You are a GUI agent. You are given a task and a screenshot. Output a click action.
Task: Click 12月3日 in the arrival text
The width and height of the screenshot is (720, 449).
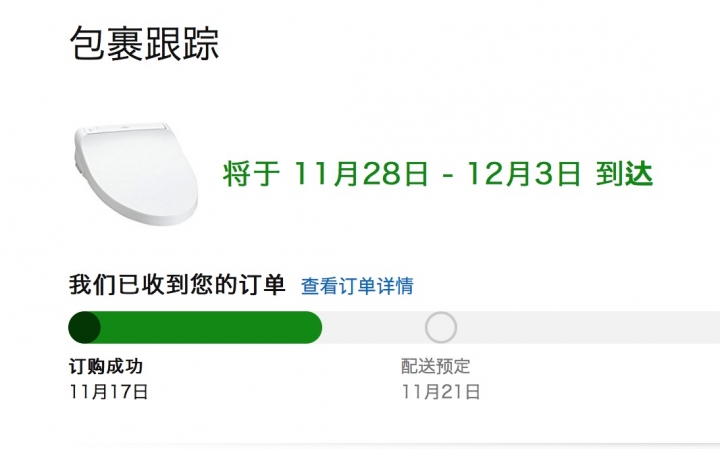pyautogui.click(x=523, y=174)
